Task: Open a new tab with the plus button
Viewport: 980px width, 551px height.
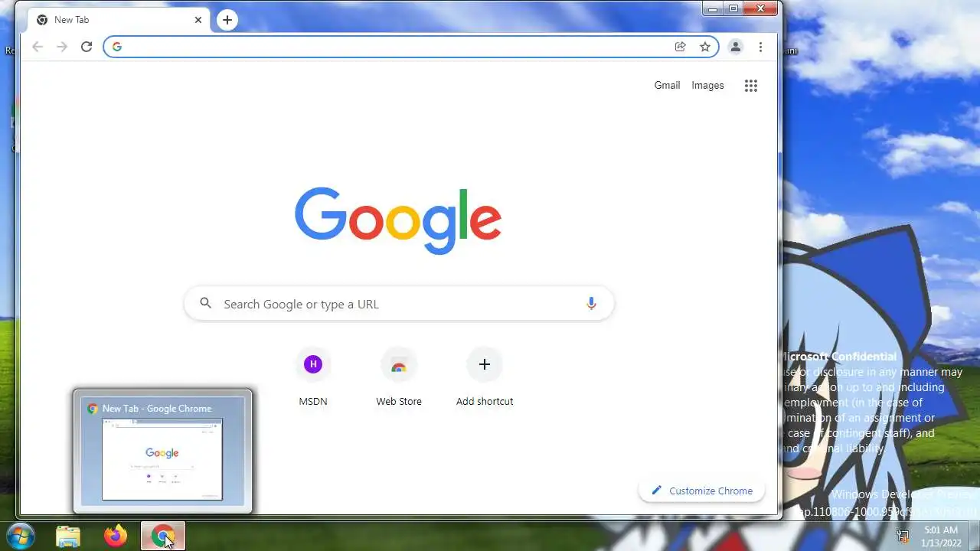Action: [227, 20]
